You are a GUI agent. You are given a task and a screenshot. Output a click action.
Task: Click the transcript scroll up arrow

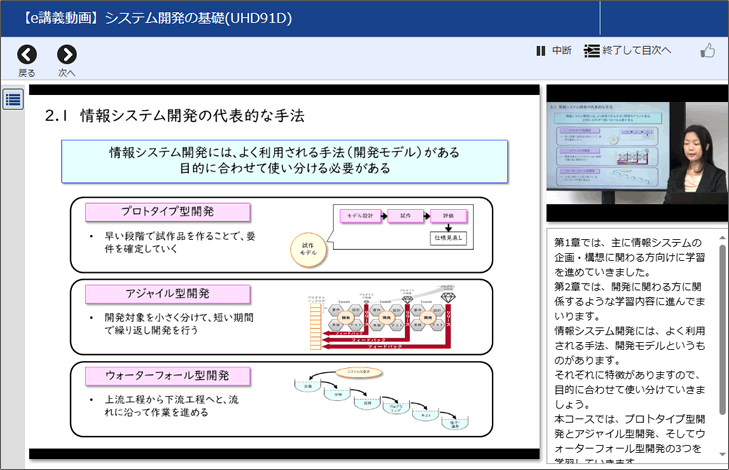pyautogui.click(x=722, y=238)
